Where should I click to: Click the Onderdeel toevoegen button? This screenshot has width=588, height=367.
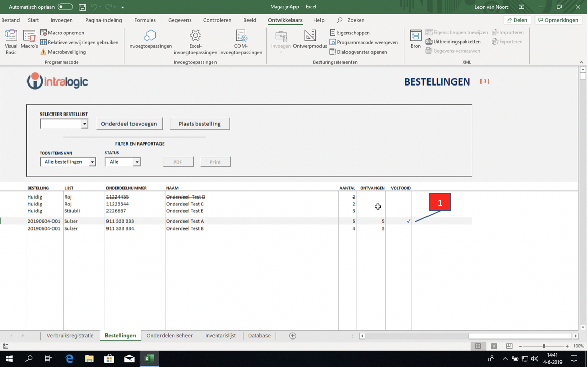click(129, 124)
